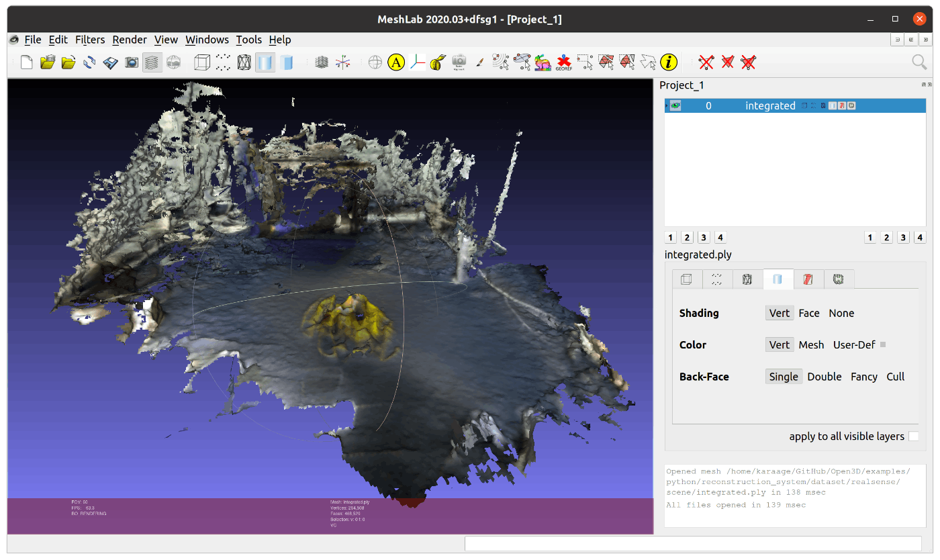
Task: Click the Delete Selected Vertices icon
Action: coord(706,62)
